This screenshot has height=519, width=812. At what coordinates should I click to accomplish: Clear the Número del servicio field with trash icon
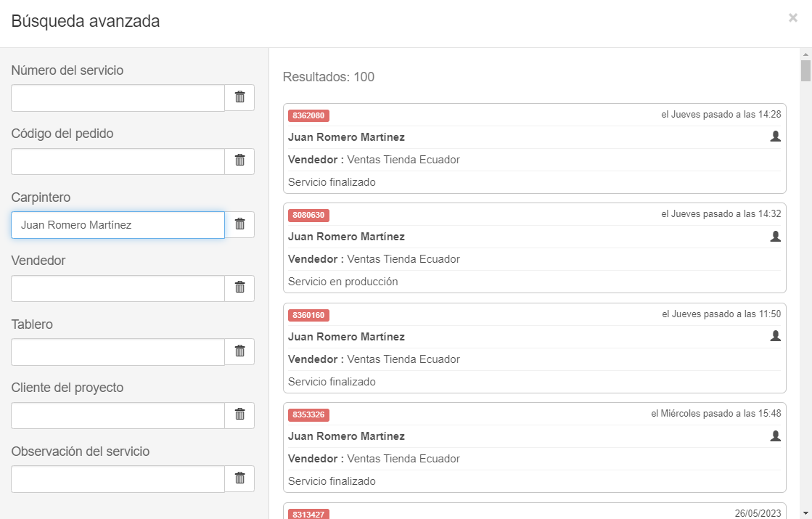239,97
